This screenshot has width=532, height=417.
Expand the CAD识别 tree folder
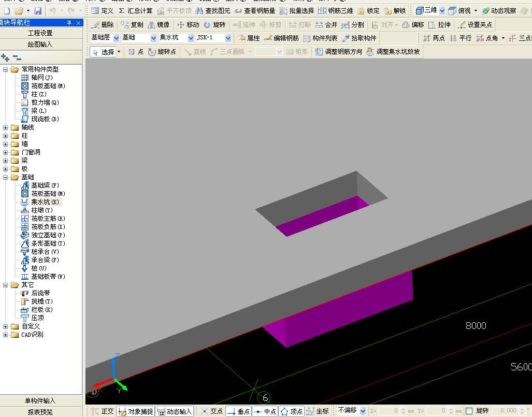5,335
